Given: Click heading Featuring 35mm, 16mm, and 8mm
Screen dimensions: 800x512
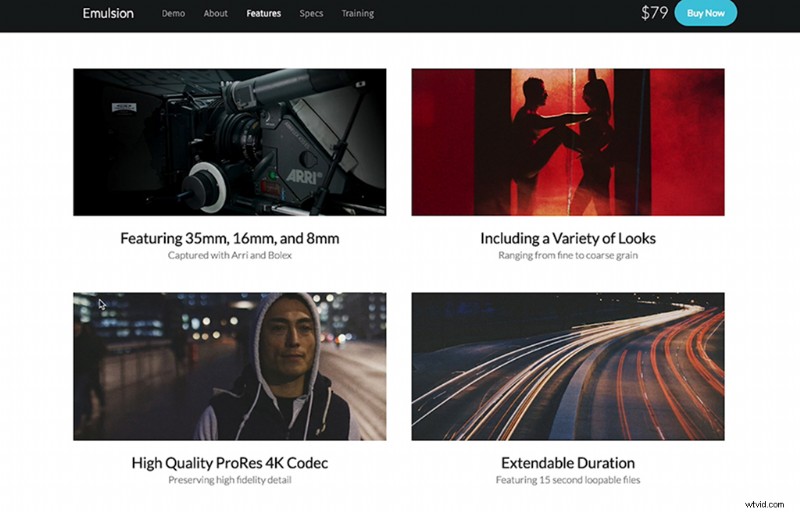Looking at the screenshot, I should click(x=230, y=238).
